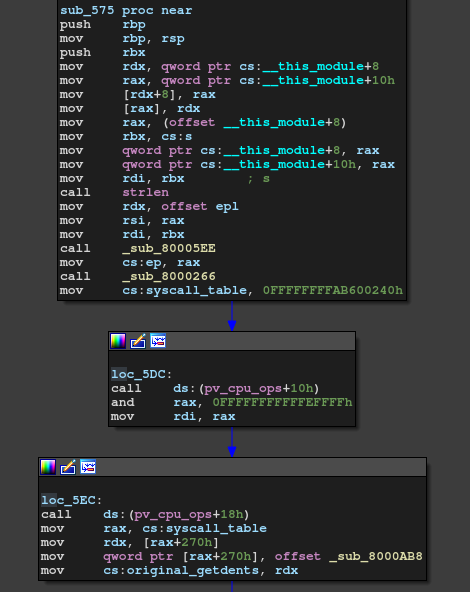Click pv_cpu_ops+10h call operand
Screen dimensions: 470x592
click(246, 388)
